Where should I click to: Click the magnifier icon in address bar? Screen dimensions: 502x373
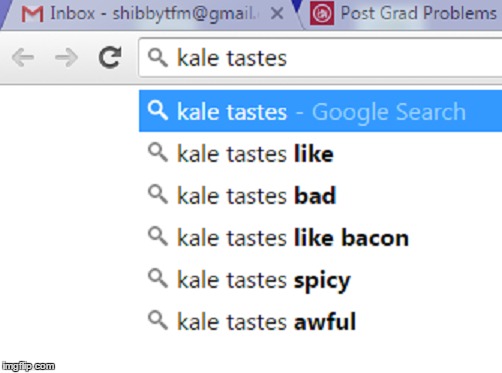pos(158,58)
